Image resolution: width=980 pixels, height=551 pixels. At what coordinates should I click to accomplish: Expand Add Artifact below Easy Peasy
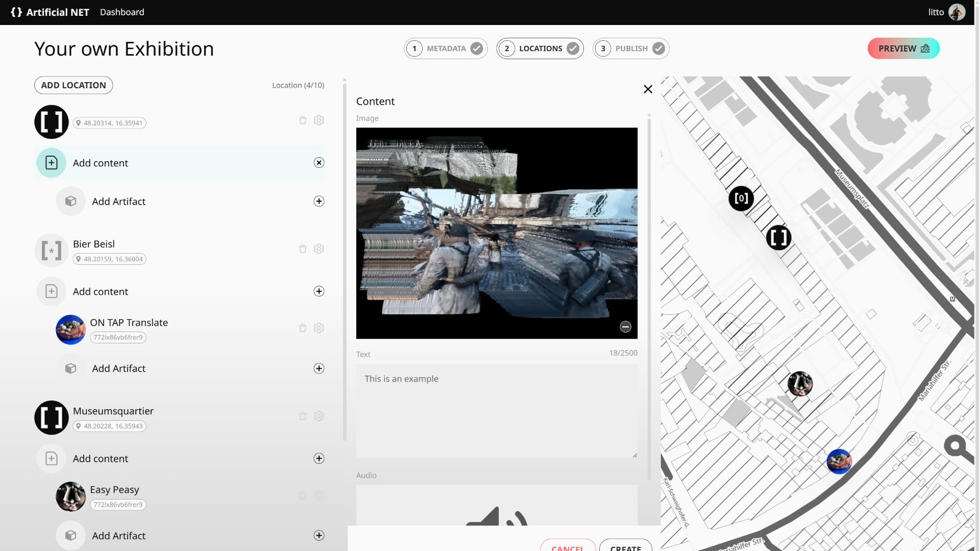point(319,536)
